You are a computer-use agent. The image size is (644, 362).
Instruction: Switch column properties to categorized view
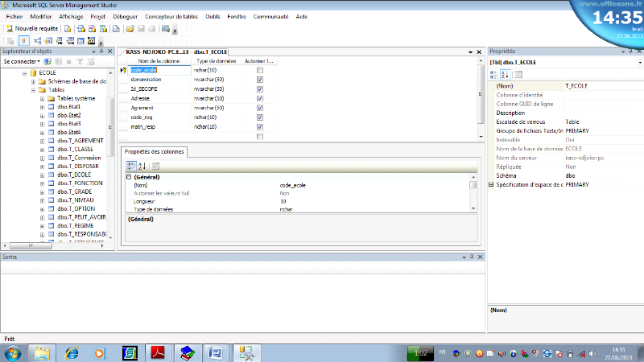pyautogui.click(x=131, y=166)
